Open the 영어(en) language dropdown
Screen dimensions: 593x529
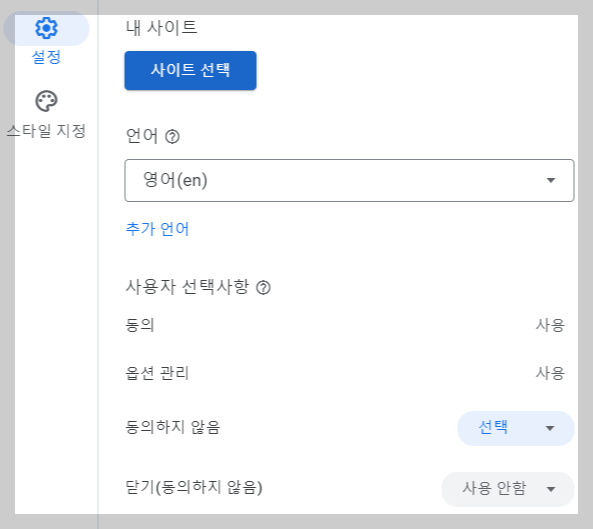[x=349, y=180]
